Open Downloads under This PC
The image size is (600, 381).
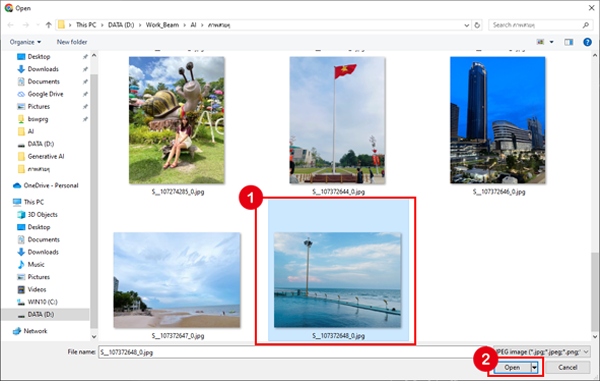pos(43,252)
